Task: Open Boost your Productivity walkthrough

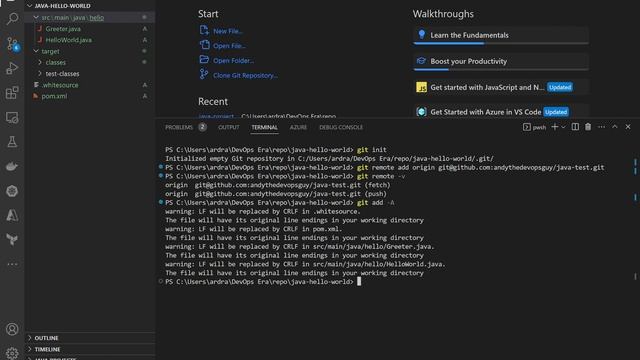Action: click(501, 62)
